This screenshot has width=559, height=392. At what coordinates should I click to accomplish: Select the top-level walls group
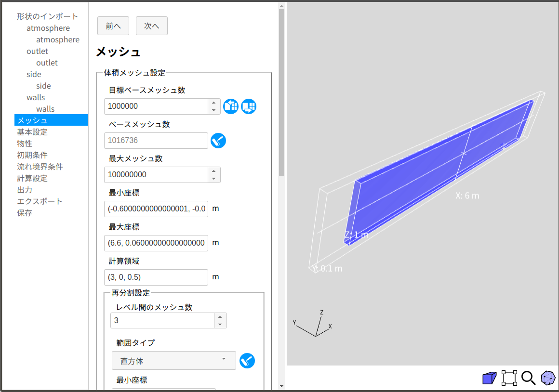click(x=36, y=98)
